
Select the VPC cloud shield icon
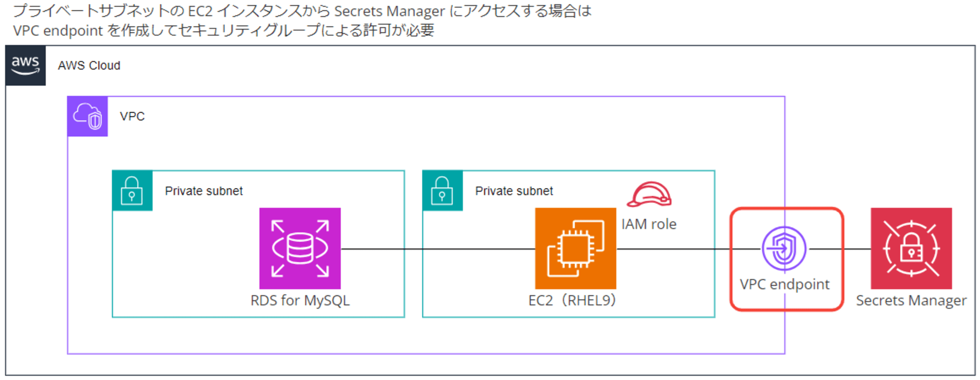(88, 116)
